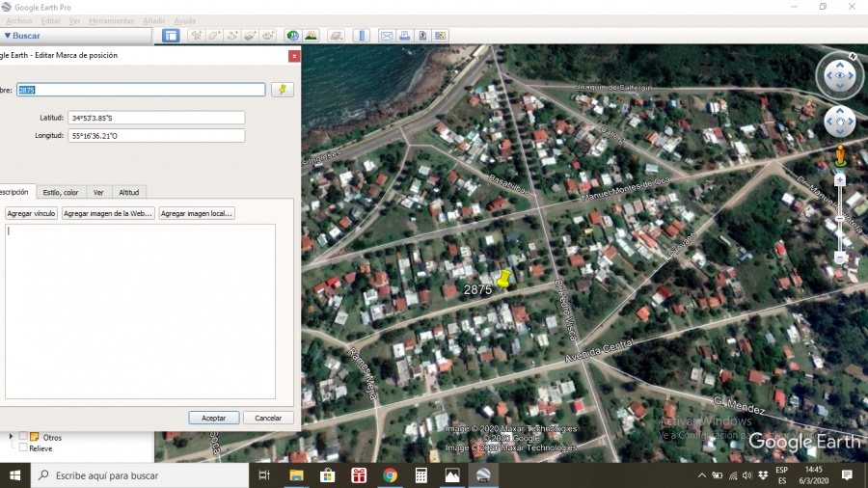Click the zoom out minus button
This screenshot has height=488, width=868.
pos(840,258)
